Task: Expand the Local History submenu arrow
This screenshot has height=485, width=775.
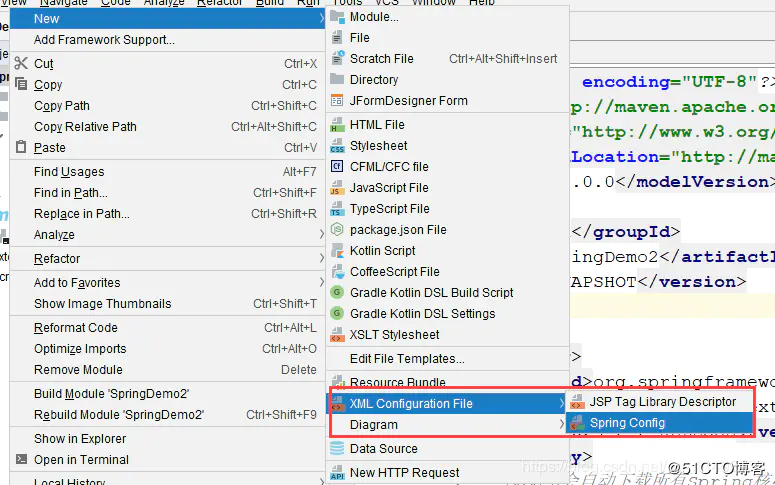Action: [321, 481]
